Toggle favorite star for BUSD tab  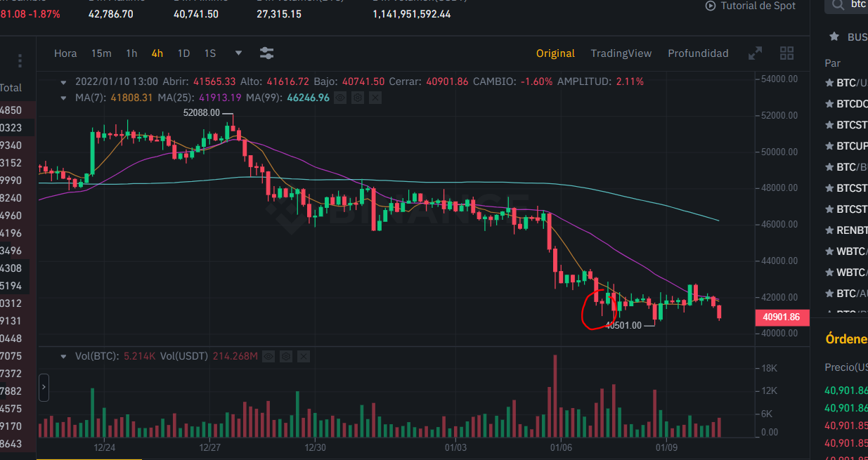coord(834,37)
